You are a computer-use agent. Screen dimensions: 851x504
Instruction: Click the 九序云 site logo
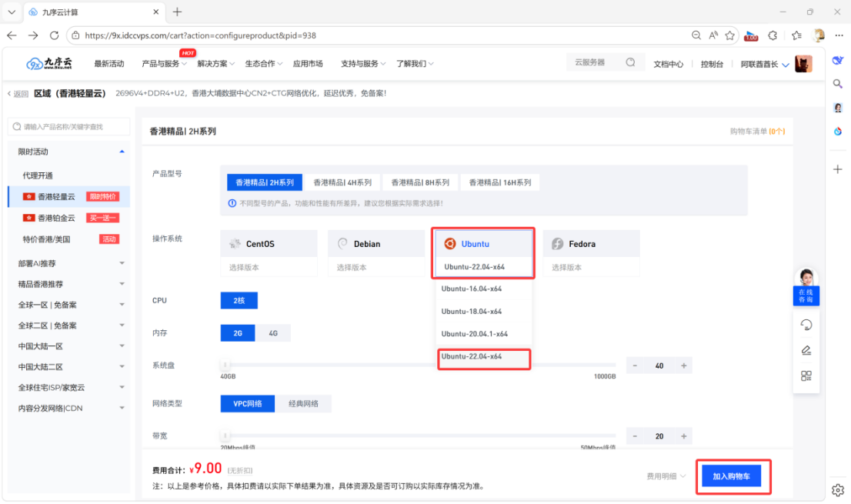click(48, 63)
